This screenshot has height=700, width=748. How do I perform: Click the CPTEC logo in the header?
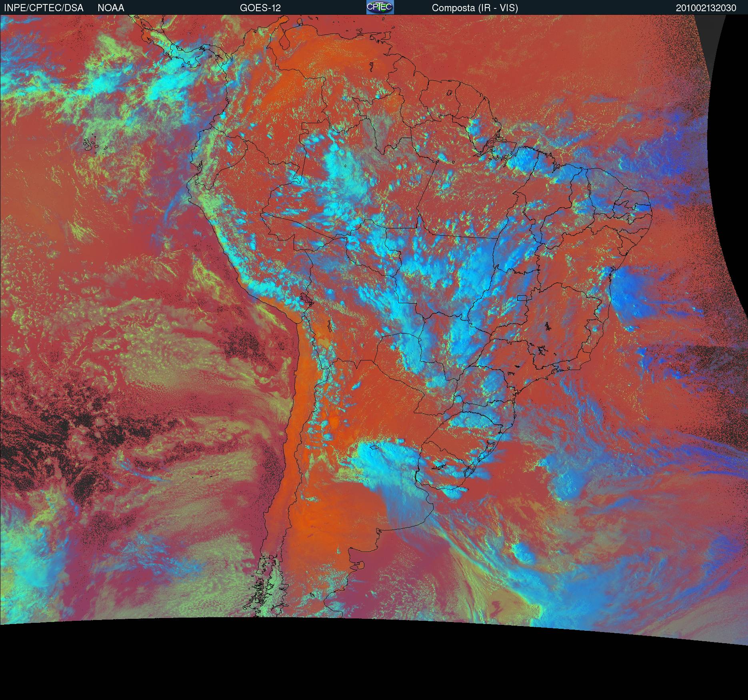tap(380, 7)
